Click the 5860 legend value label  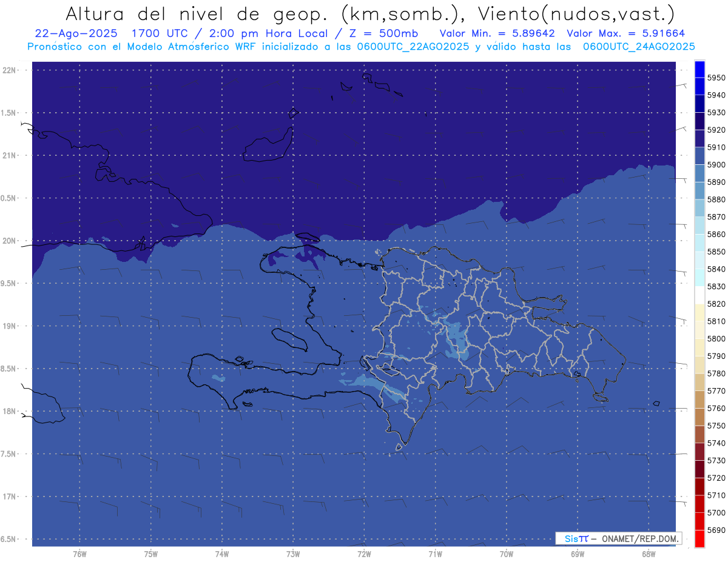coord(716,235)
